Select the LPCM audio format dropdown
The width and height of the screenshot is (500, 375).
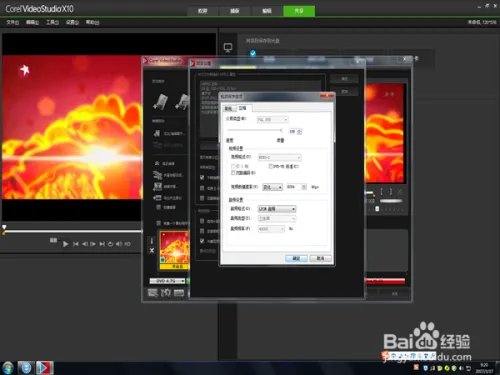click(277, 209)
